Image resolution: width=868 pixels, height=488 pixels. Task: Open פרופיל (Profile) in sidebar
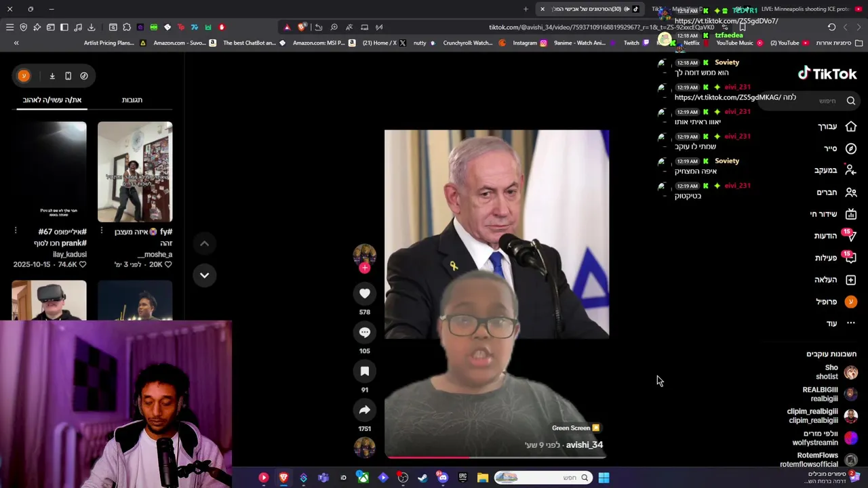(837, 302)
